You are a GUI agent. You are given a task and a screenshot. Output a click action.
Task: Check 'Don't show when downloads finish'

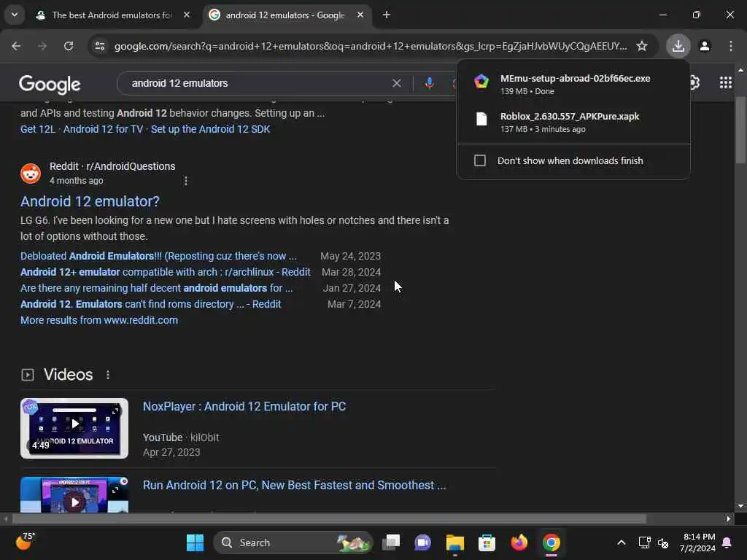[x=480, y=160]
